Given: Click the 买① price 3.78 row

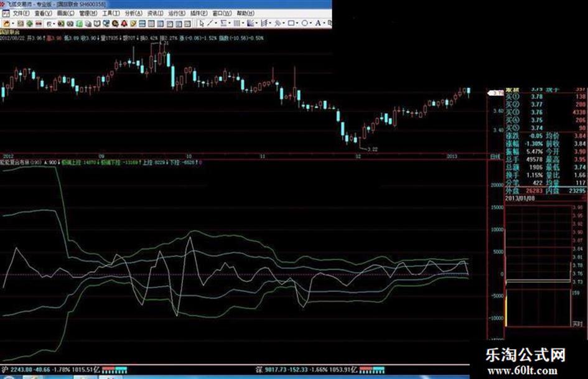Looking at the screenshot, I should (x=546, y=96).
